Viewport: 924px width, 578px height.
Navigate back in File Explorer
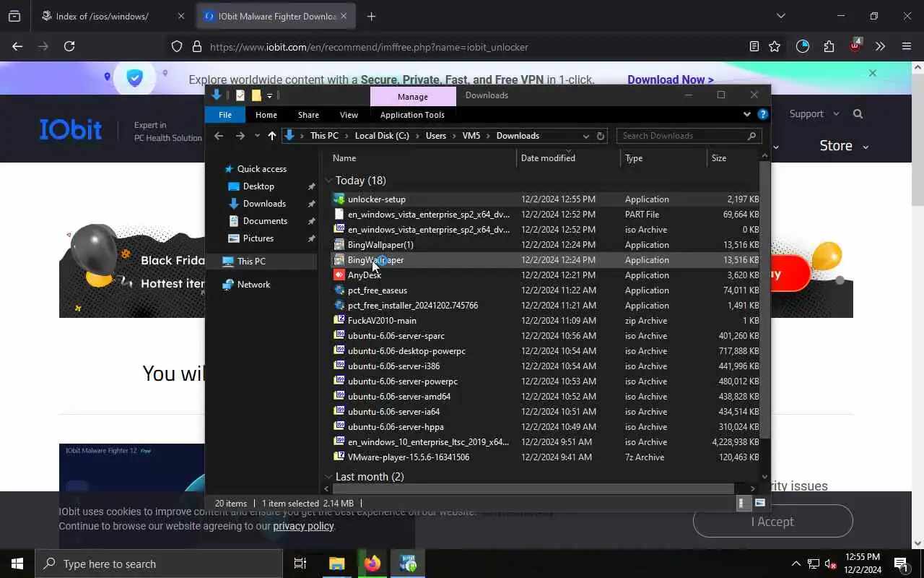pos(219,136)
